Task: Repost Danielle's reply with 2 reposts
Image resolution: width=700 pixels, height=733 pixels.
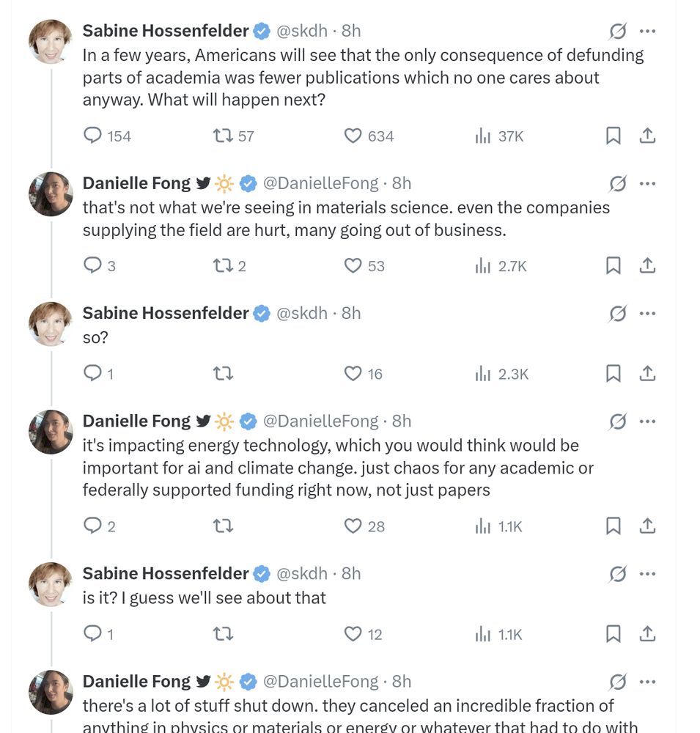Action: click(x=223, y=265)
